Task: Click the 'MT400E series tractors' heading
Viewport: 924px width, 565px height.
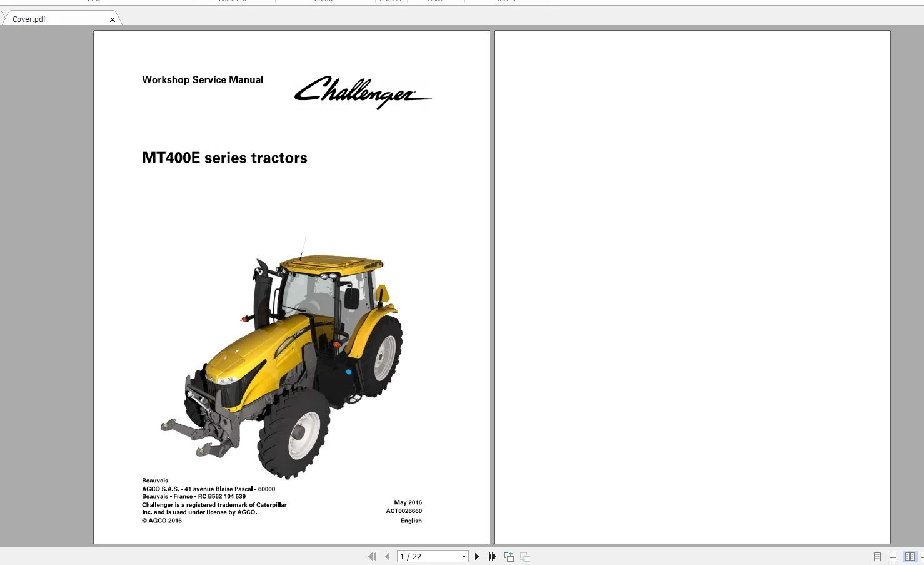Action: tap(224, 158)
